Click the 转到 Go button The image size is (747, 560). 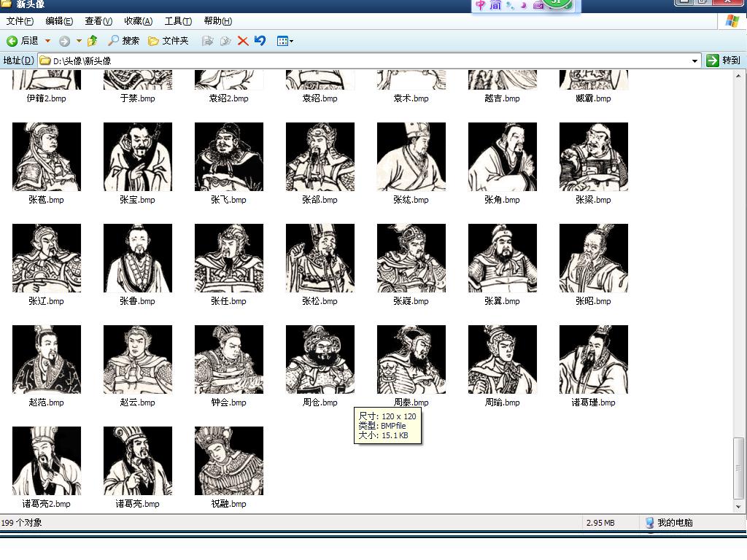[723, 61]
